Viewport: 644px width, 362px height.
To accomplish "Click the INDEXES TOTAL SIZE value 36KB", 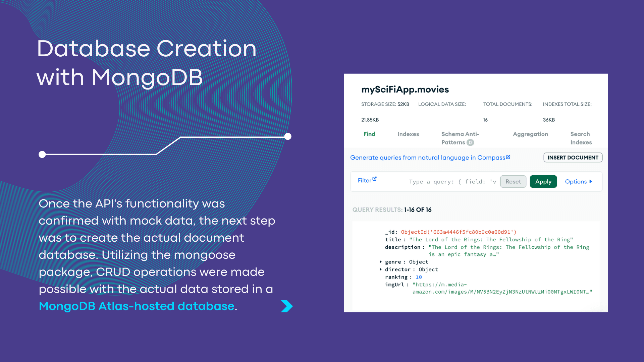I will coord(549,120).
